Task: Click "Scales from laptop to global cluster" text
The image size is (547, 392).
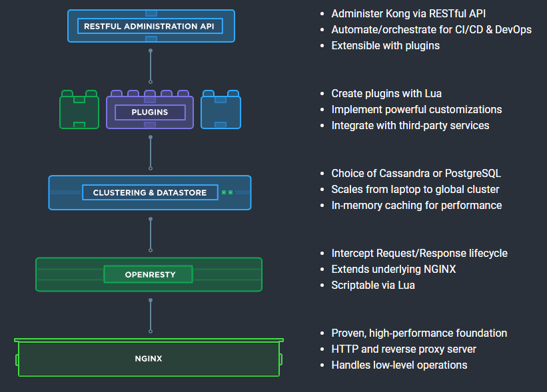Action: point(415,189)
